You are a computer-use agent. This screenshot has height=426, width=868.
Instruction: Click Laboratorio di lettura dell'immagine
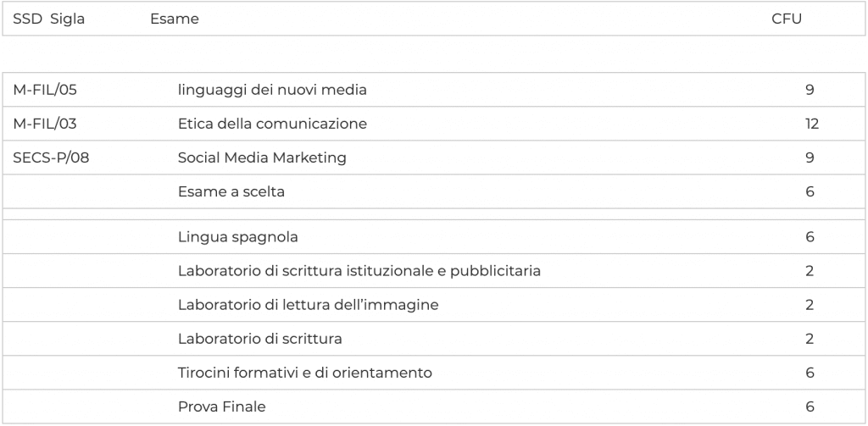(x=309, y=305)
